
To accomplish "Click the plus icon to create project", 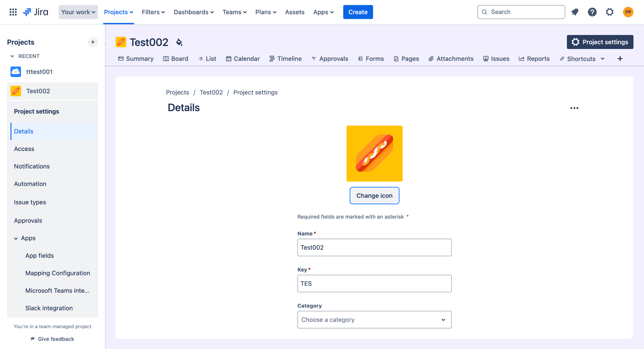I will pos(93,42).
